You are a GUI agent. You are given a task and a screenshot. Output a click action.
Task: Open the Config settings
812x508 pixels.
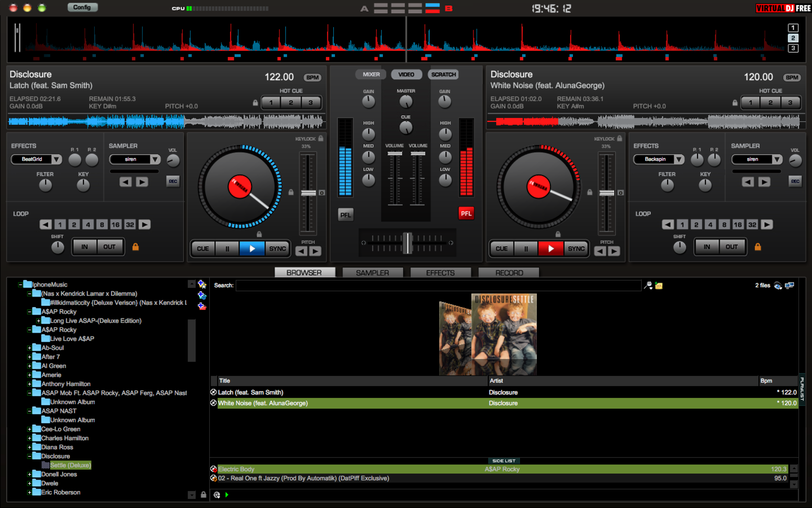coord(82,7)
